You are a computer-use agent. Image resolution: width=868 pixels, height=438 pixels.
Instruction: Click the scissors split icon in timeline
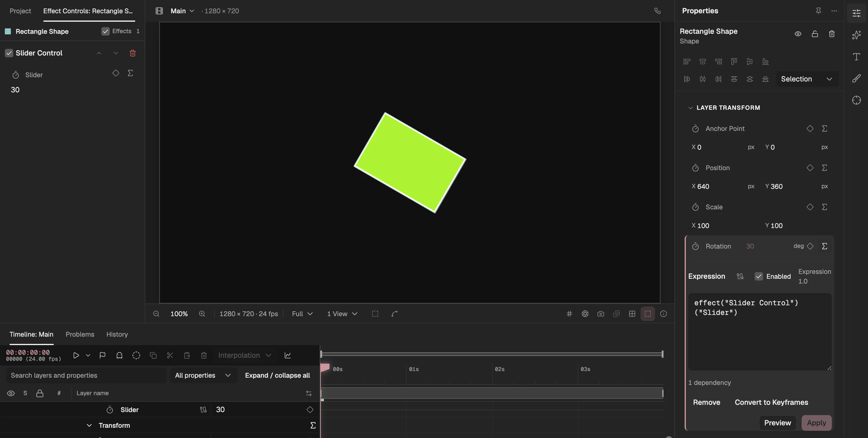(x=170, y=355)
